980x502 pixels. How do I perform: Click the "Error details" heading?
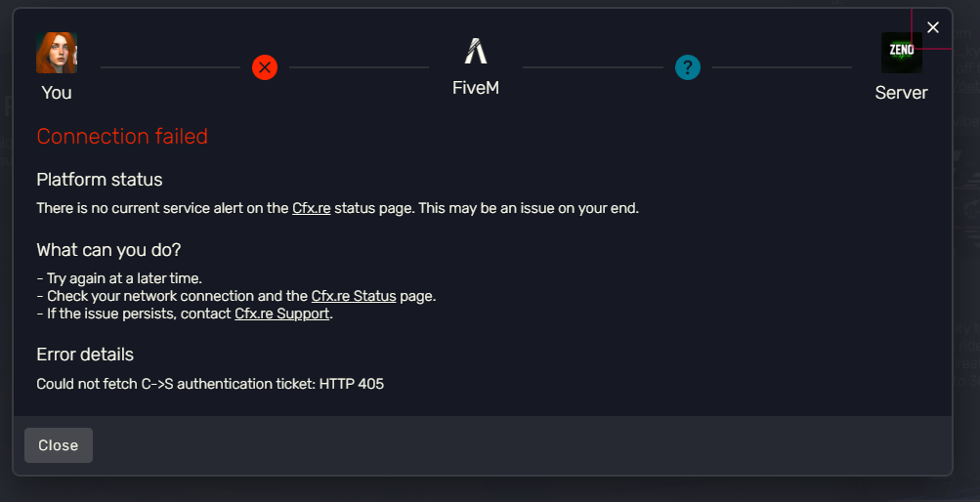tap(85, 355)
